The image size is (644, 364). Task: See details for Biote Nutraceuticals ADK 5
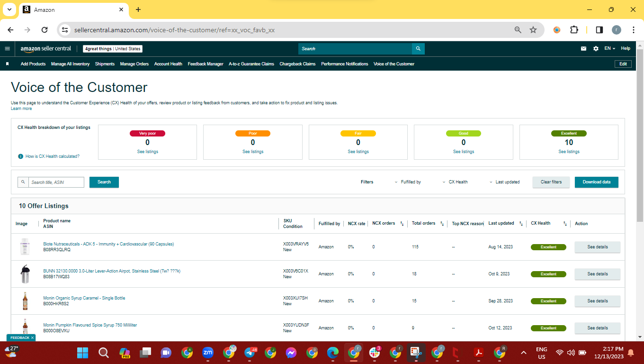(598, 247)
